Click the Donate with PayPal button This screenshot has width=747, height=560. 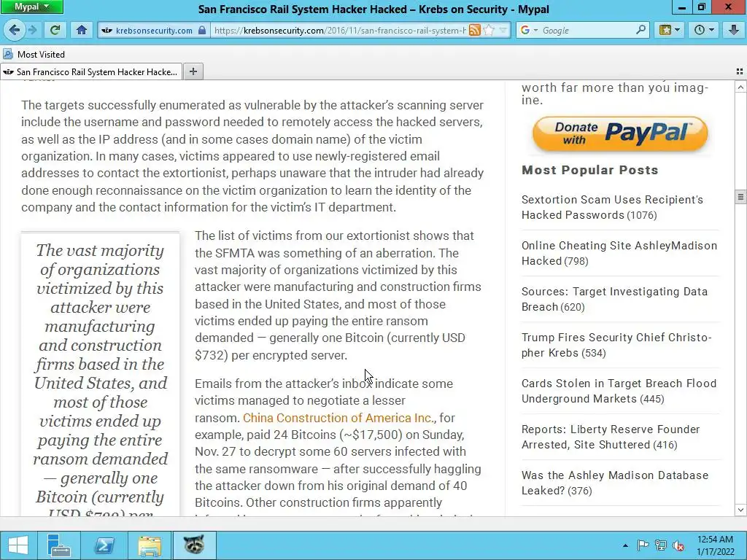(620, 134)
